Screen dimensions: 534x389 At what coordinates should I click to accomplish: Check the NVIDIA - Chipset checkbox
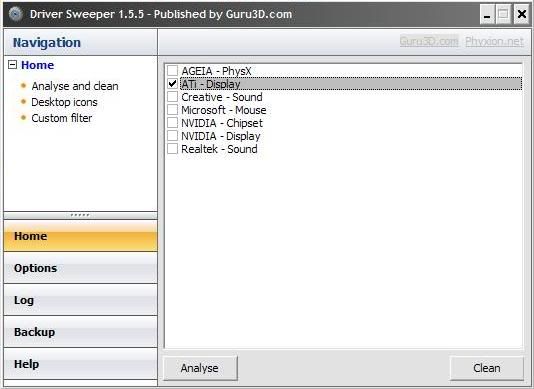pos(172,123)
